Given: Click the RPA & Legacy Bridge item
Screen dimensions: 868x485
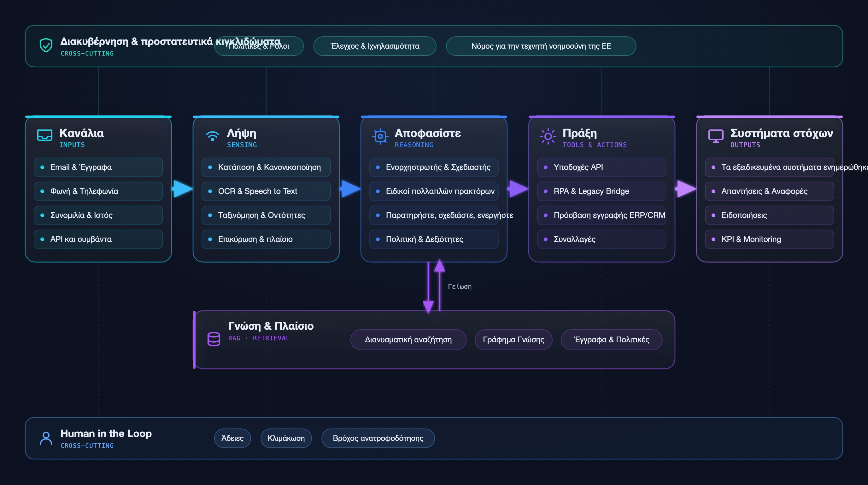Looking at the screenshot, I should click(601, 191).
